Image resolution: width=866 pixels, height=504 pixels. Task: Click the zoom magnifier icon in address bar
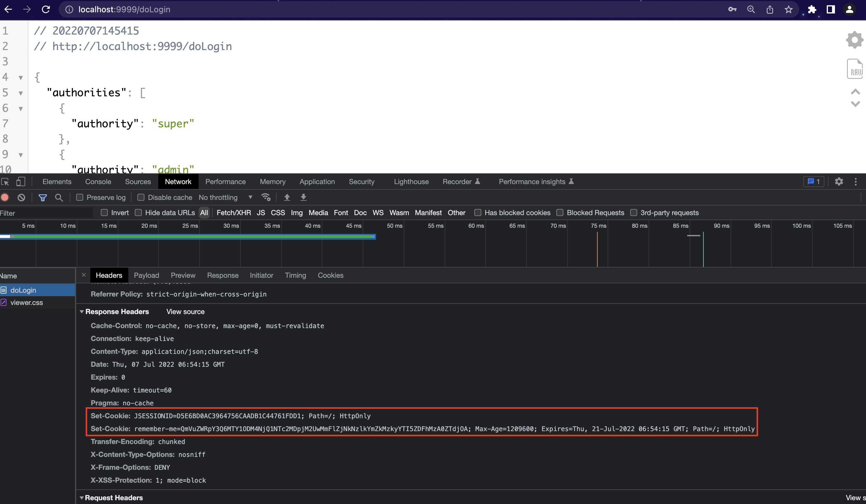click(x=751, y=9)
